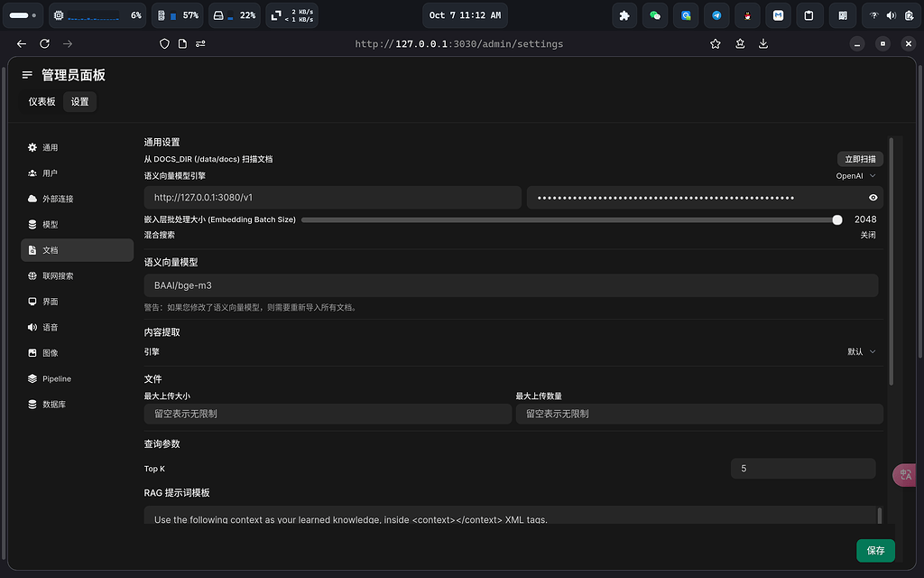The width and height of the screenshot is (924, 578).
Task: Click the floating translate badge icon
Action: pyautogui.click(x=905, y=475)
